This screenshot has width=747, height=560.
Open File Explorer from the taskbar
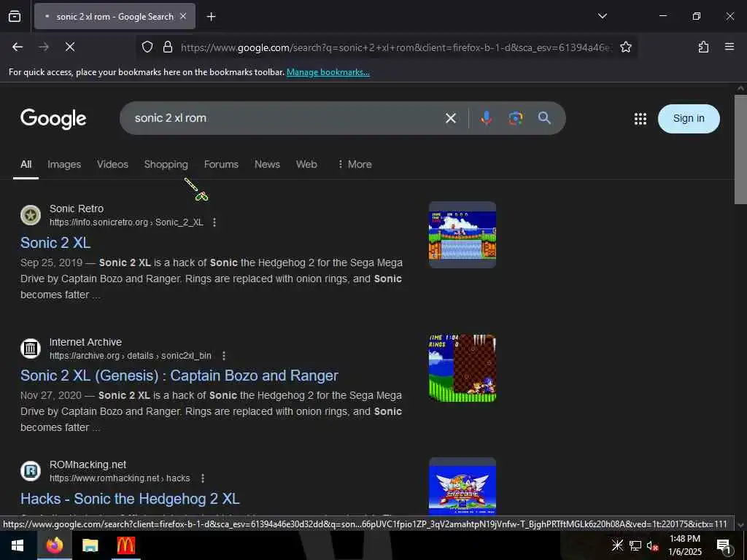click(90, 545)
